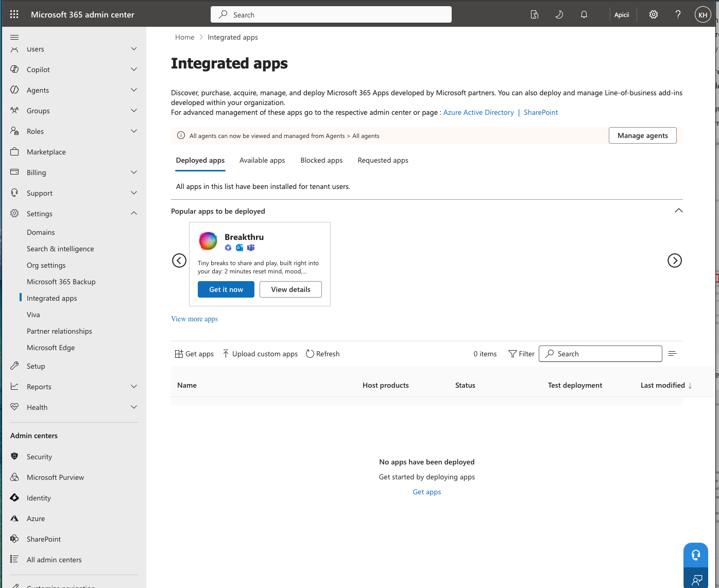Open the notifications bell

(584, 14)
